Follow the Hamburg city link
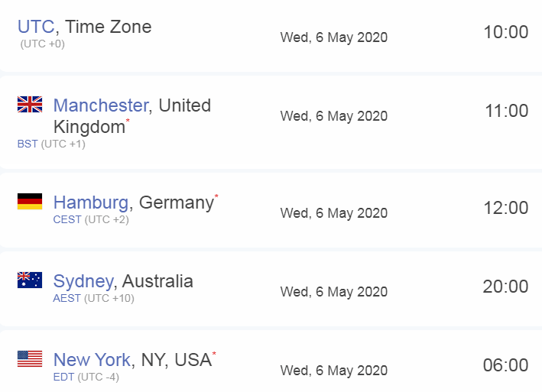This screenshot has width=542, height=392. click(x=90, y=202)
